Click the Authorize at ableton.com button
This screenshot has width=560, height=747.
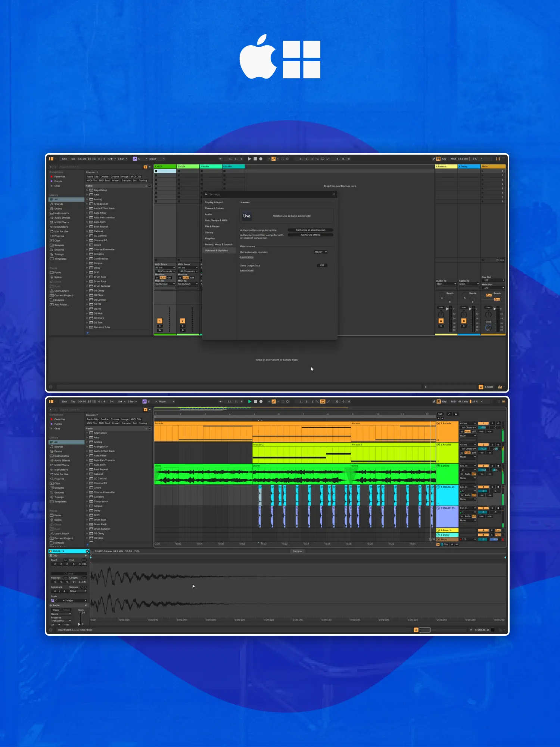310,230
